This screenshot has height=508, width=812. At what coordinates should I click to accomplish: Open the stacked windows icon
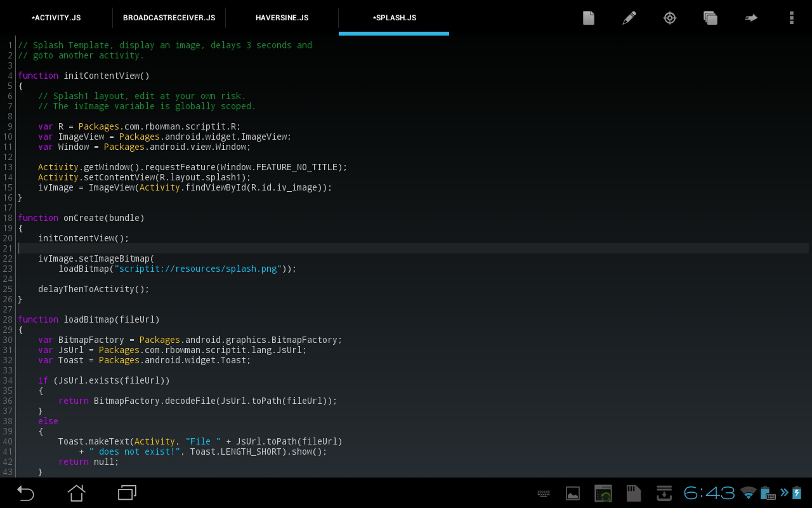(710, 18)
